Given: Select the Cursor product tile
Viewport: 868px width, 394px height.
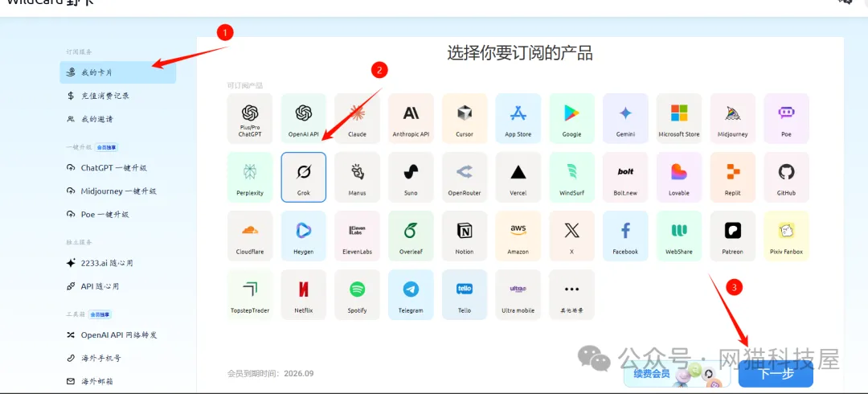Looking at the screenshot, I should (465, 118).
